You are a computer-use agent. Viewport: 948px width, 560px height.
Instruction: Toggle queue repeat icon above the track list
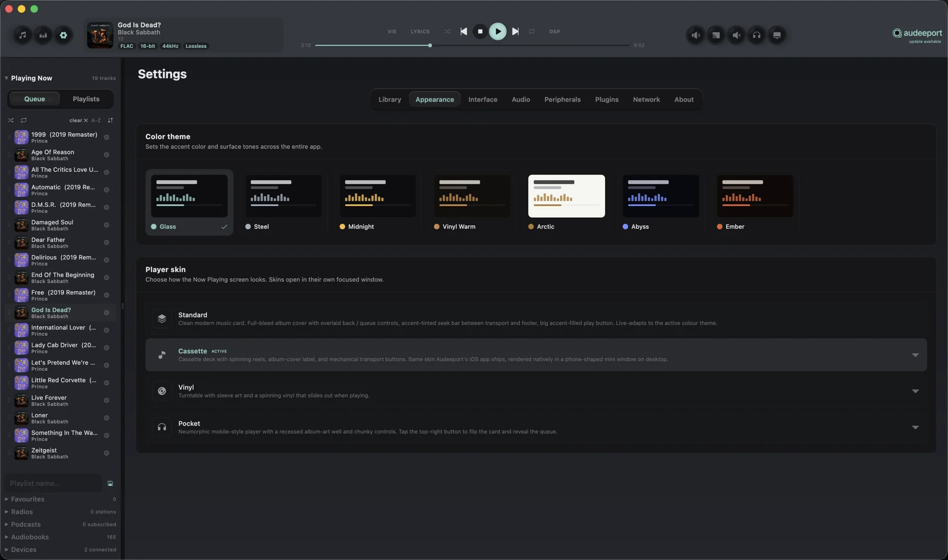pos(24,120)
